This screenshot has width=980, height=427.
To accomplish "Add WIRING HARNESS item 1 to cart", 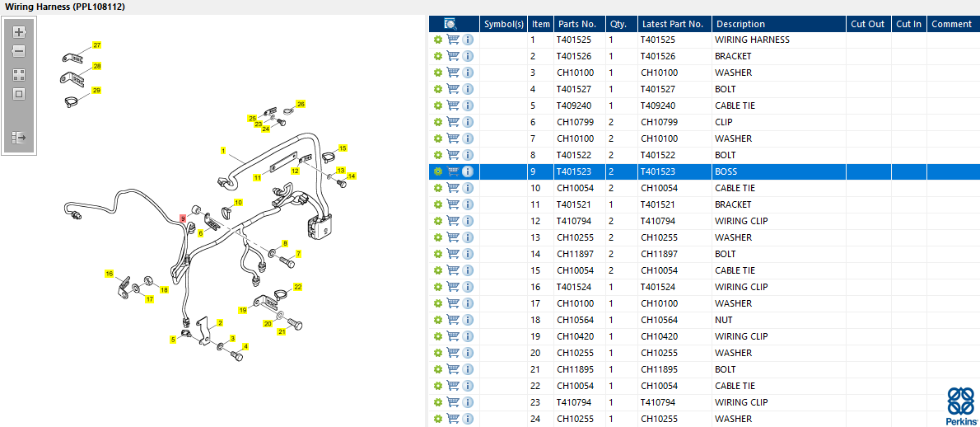I will pos(453,40).
